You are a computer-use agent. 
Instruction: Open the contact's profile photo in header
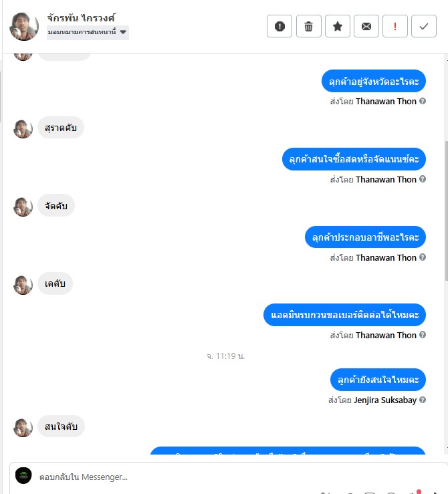[x=23, y=26]
